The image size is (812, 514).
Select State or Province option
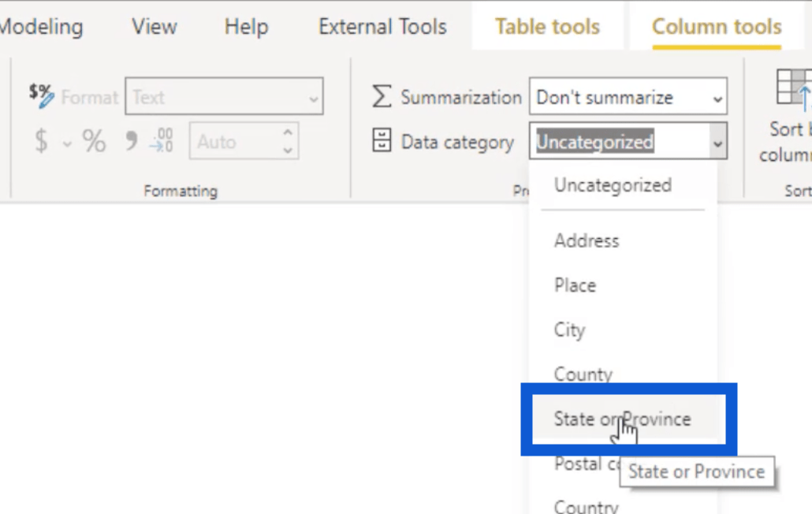coord(623,419)
